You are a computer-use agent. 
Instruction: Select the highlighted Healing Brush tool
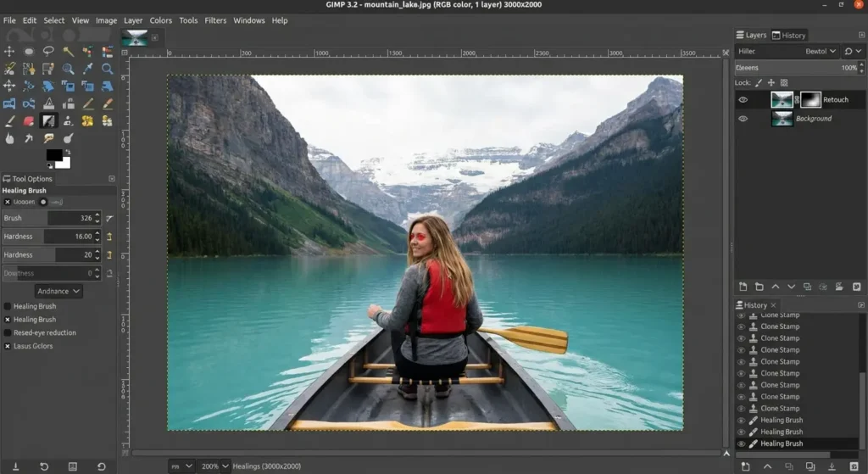pos(48,120)
